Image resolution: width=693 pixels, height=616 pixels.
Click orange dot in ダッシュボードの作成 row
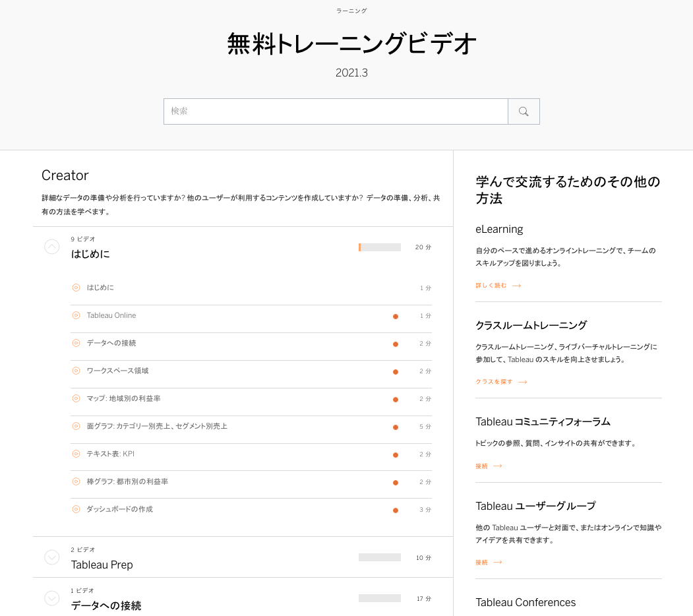(396, 510)
